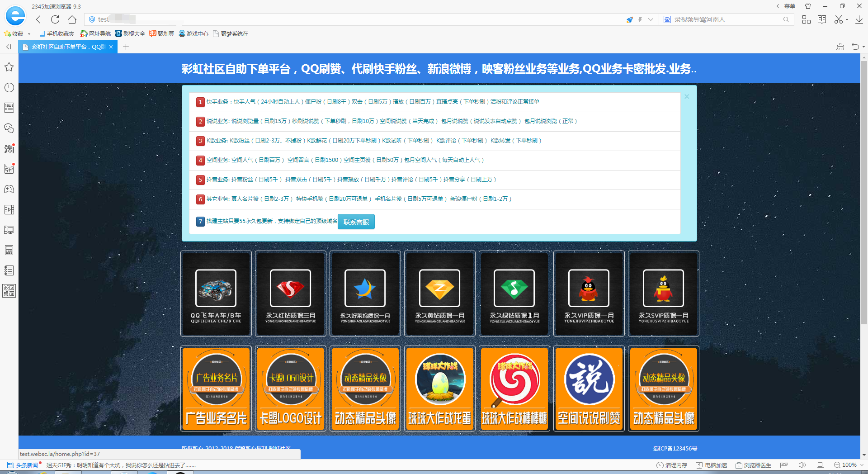
Task: Open the apps grid icon in the toolbar
Action: tap(807, 19)
